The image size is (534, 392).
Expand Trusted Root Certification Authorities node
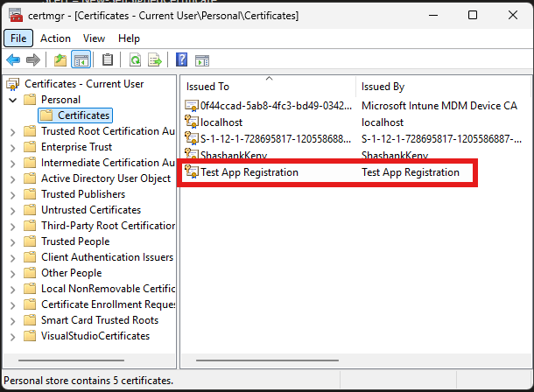[x=13, y=132]
